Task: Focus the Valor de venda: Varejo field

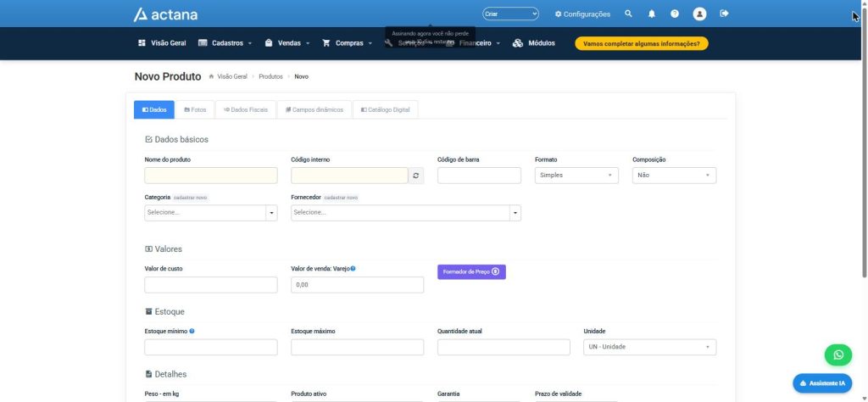Action: (357, 285)
